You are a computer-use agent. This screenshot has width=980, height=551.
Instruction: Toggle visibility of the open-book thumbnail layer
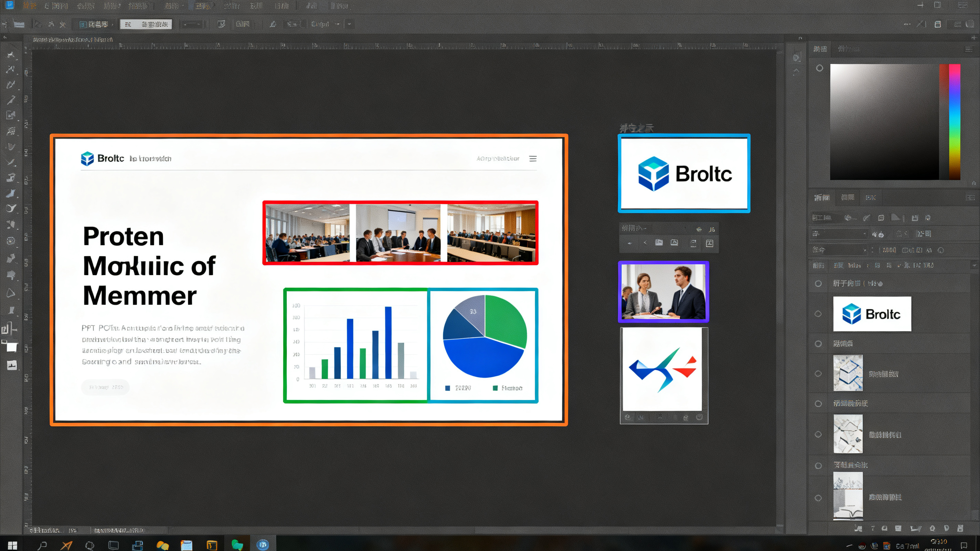pos(818,498)
